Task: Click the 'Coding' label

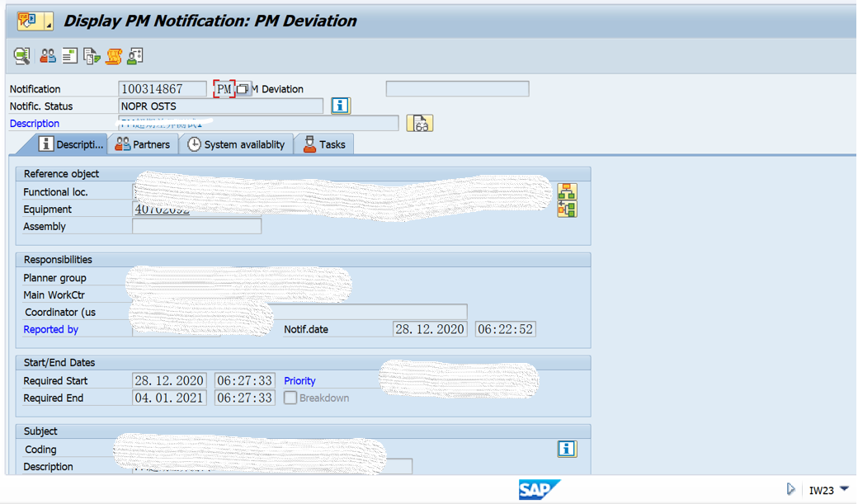Action: [x=40, y=450]
